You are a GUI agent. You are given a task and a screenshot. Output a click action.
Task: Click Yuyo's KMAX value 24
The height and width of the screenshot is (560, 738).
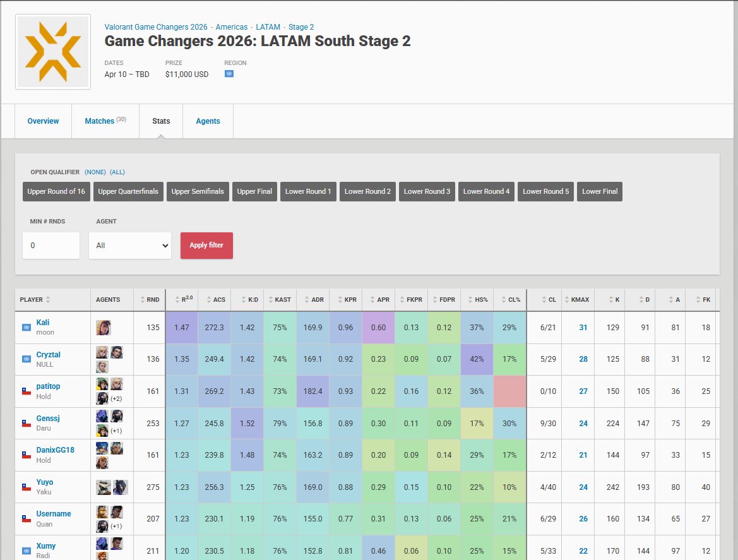tap(583, 487)
